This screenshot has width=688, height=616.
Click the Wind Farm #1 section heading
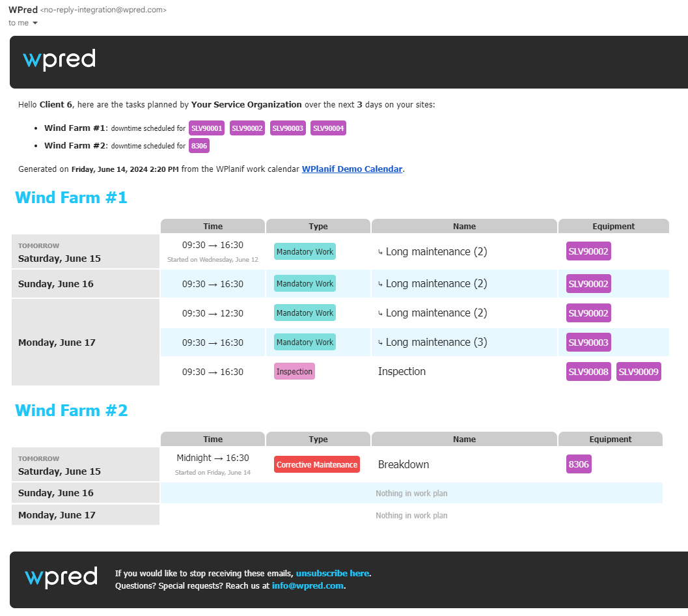tap(71, 197)
